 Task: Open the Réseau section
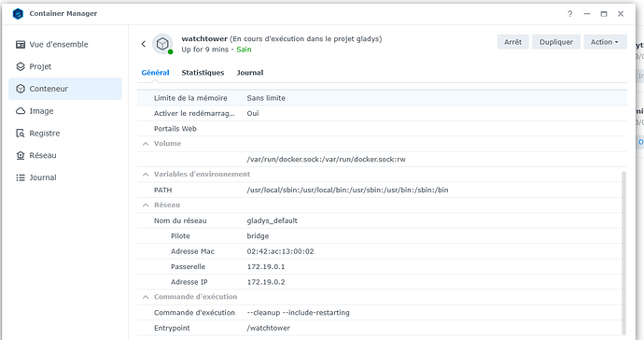point(65,155)
